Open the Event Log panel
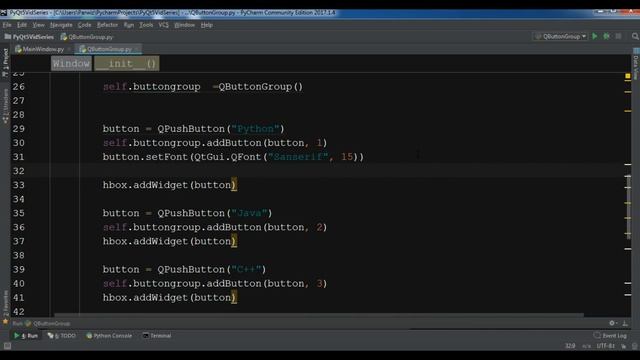The height and width of the screenshot is (360, 640). coord(610,336)
